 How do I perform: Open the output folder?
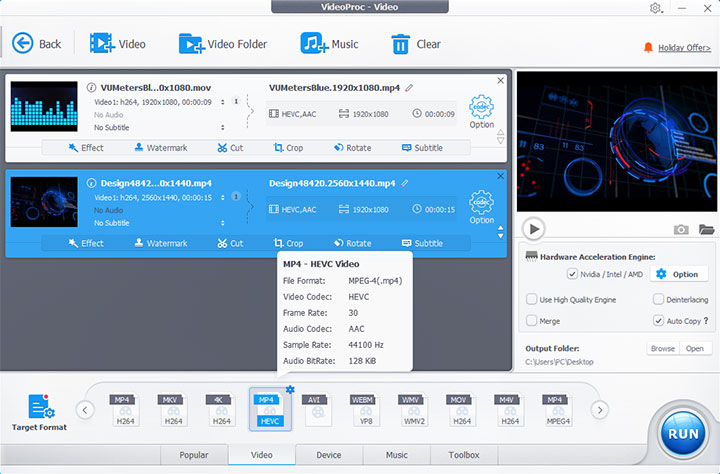point(695,349)
